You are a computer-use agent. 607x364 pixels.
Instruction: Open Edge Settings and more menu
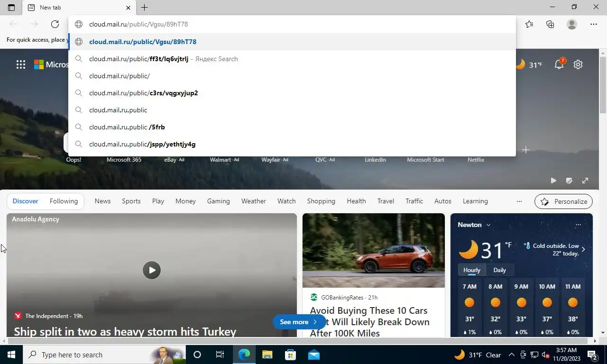coord(594,24)
